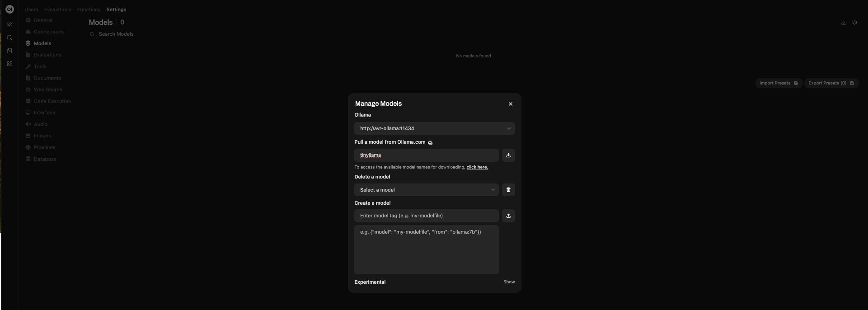Expand the Select a model dropdown
This screenshot has height=310, width=868.
[x=426, y=190]
